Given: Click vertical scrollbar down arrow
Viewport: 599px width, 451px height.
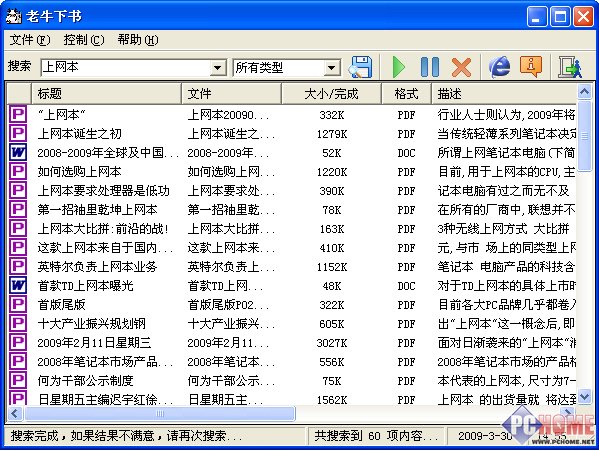Looking at the screenshot, I should 584,397.
